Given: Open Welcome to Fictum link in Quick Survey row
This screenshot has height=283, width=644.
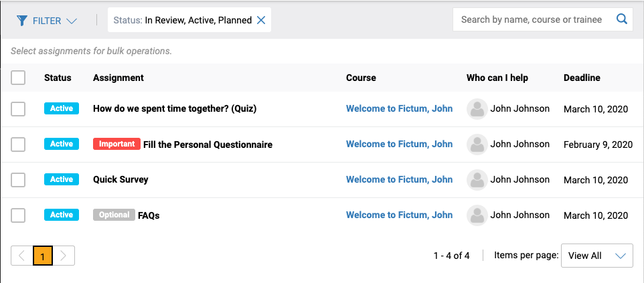Looking at the screenshot, I should (399, 179).
